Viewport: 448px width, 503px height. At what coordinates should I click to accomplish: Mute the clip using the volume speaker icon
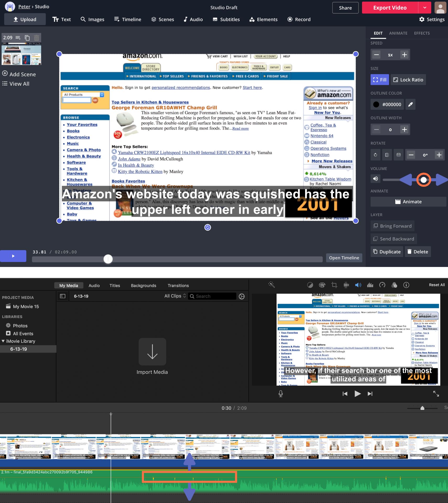(375, 179)
